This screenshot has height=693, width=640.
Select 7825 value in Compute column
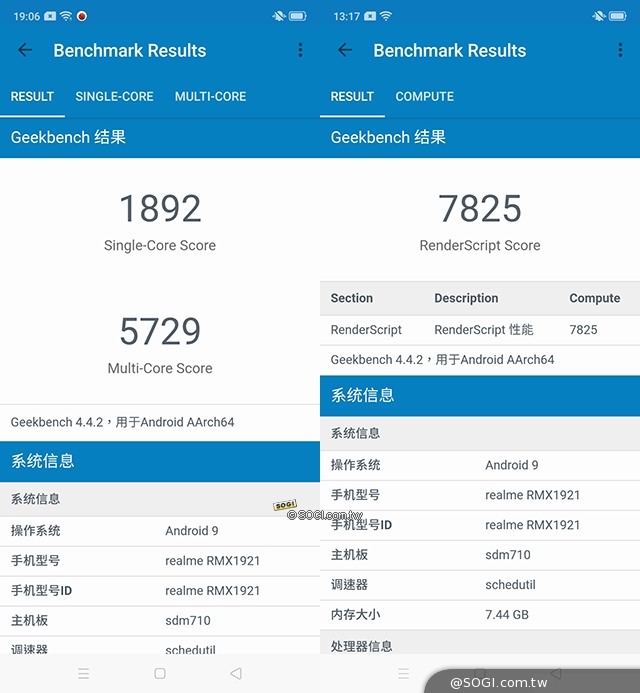(x=583, y=330)
